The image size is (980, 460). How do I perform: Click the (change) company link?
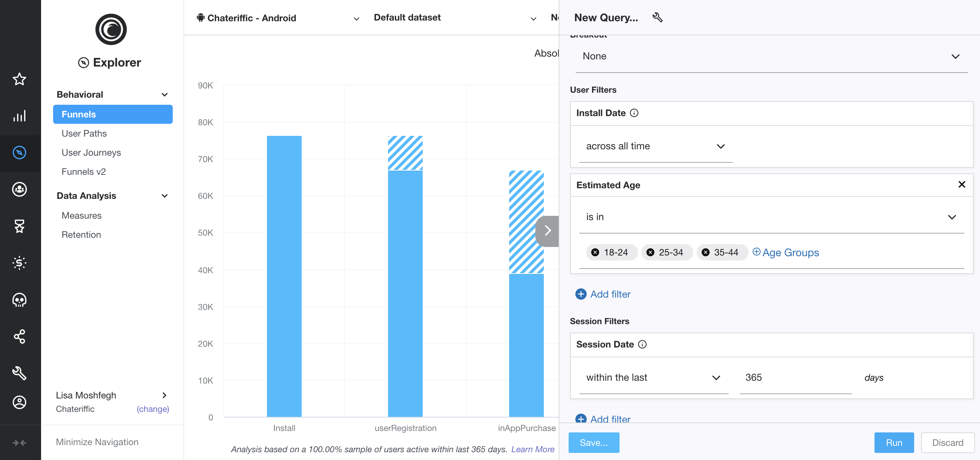click(153, 409)
